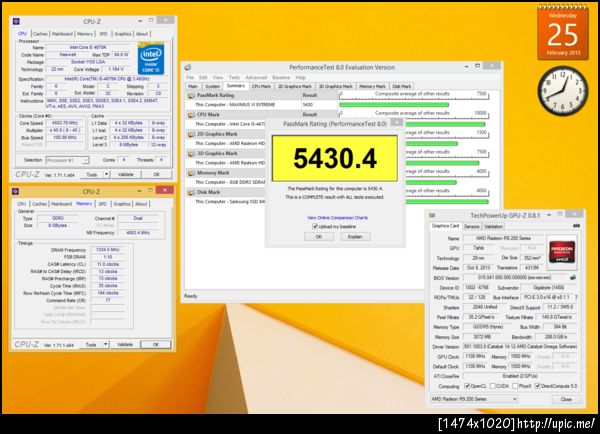Click the GPU-Z screenshot camera icon
Image resolution: width=600 pixels, height=434 pixels.
point(576,226)
